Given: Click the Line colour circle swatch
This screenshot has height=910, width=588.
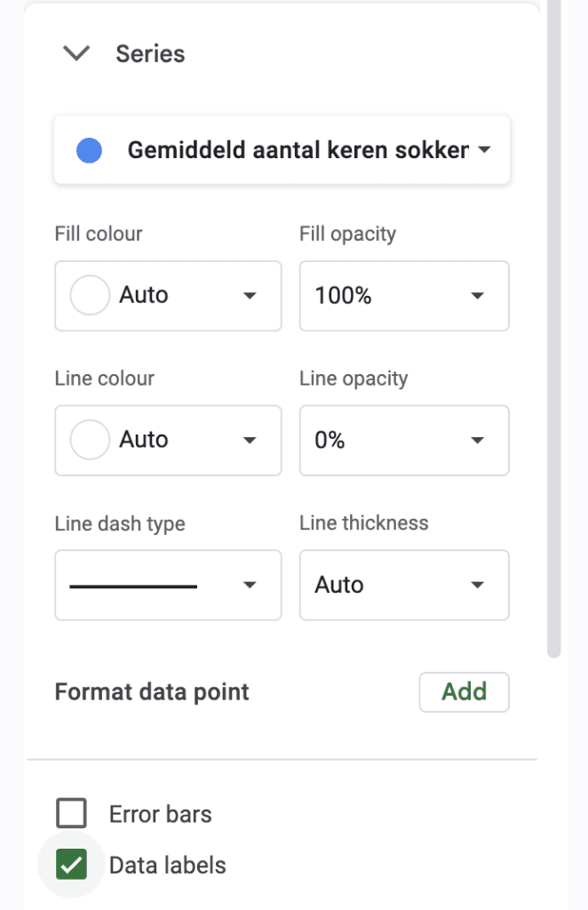Looking at the screenshot, I should click(x=90, y=440).
